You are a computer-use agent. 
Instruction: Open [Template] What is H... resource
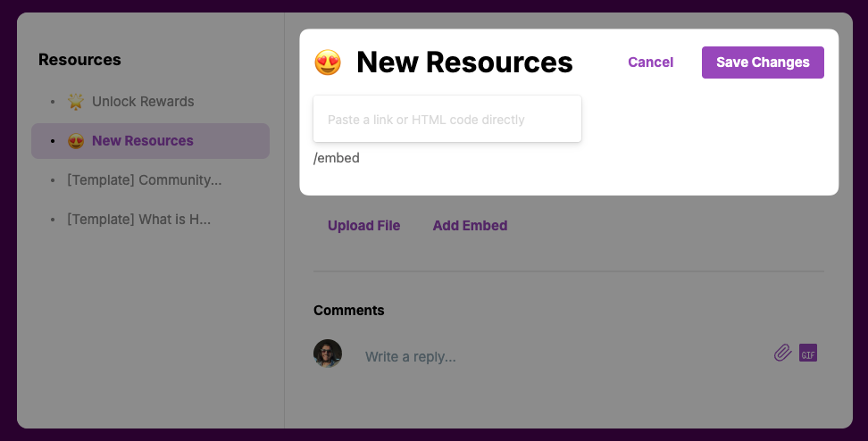point(139,220)
